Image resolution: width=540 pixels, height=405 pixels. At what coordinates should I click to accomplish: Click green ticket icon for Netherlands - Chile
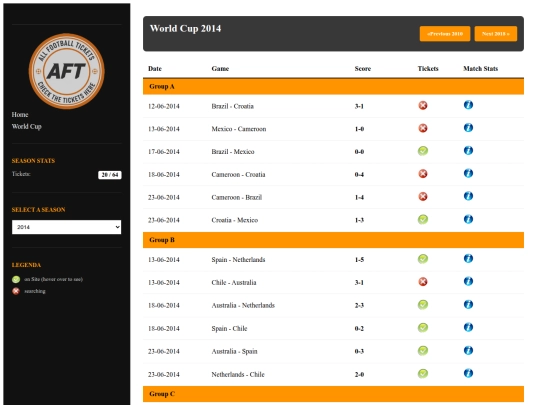coord(423,373)
